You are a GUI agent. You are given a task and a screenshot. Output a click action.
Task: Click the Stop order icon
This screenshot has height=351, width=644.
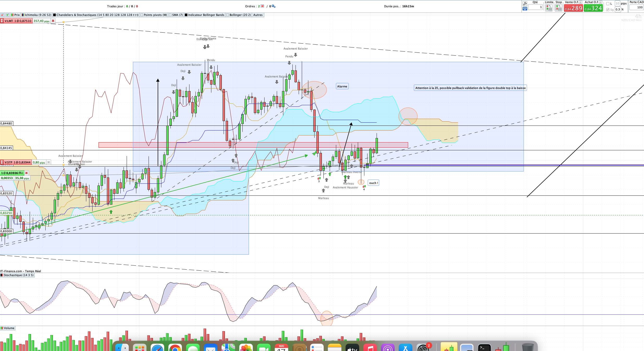(x=558, y=8)
